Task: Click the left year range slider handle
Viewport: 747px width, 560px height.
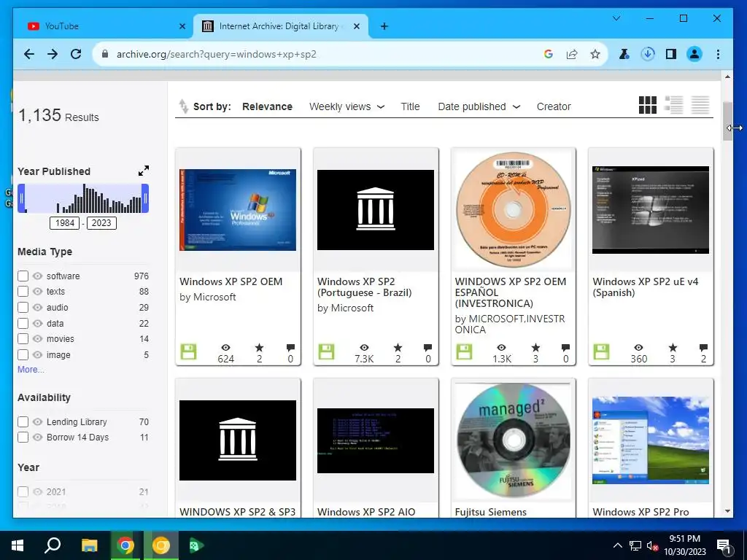Action: pos(21,198)
